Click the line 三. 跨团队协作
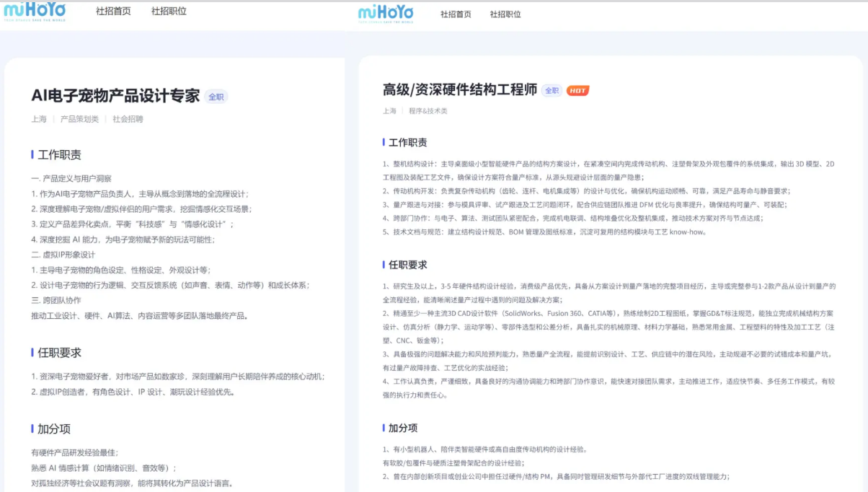Screen dimensions: 868x492 56,300
